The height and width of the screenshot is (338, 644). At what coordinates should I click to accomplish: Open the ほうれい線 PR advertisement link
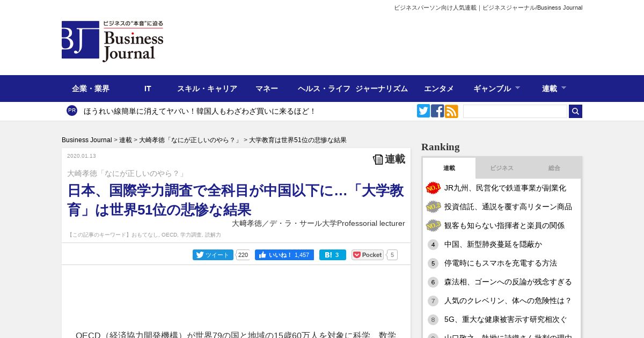click(200, 111)
